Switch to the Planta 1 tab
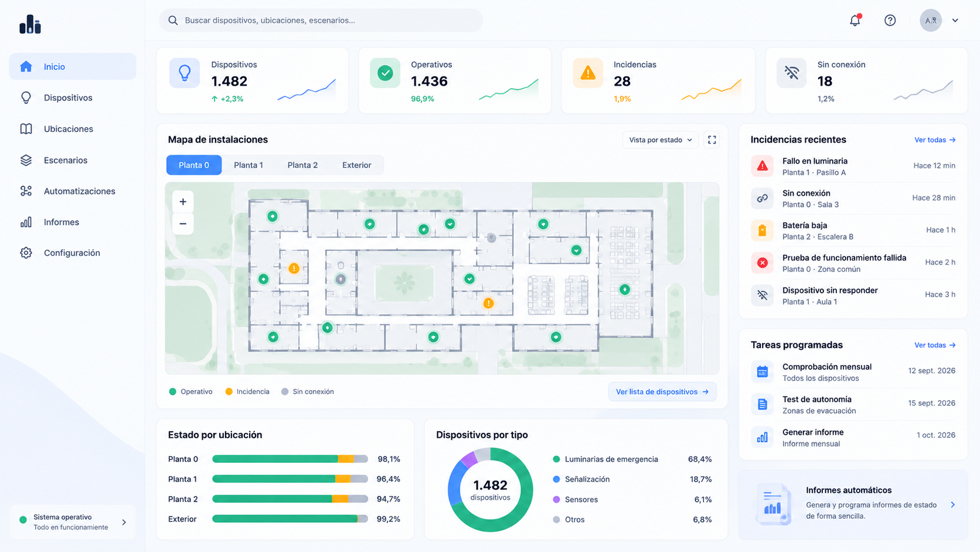Viewport: 980px width, 552px height. [x=249, y=165]
